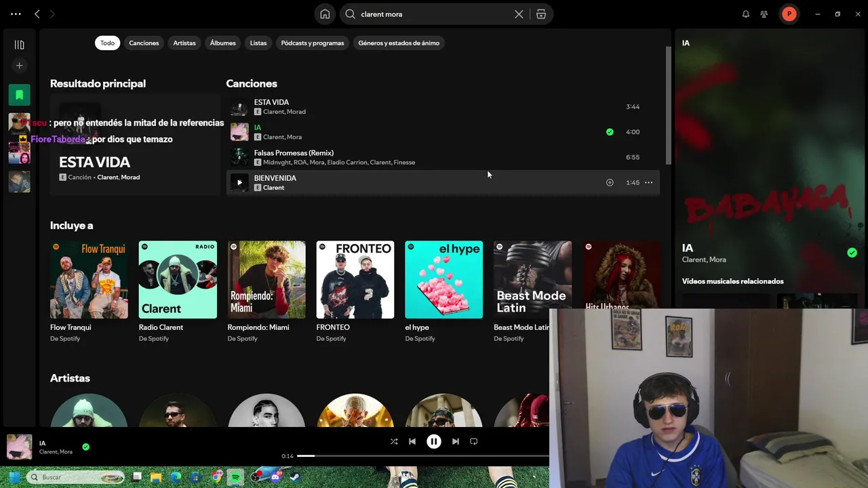Switch to the Artistas filter tab
Image resolution: width=868 pixels, height=488 pixels.
pyautogui.click(x=184, y=43)
